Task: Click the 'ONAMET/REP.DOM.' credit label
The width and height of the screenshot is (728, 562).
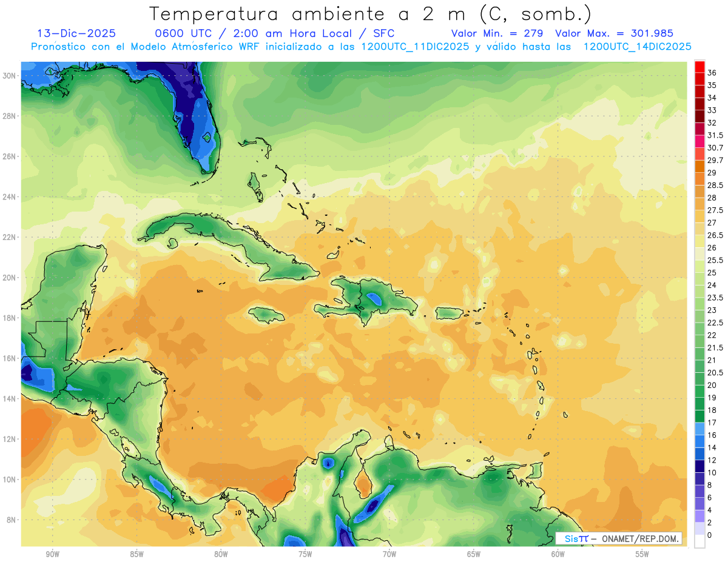Action: pos(640,538)
